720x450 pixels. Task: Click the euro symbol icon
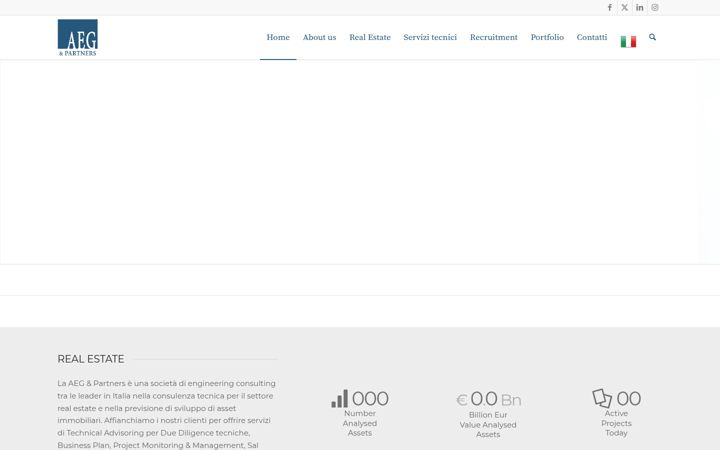tap(461, 400)
